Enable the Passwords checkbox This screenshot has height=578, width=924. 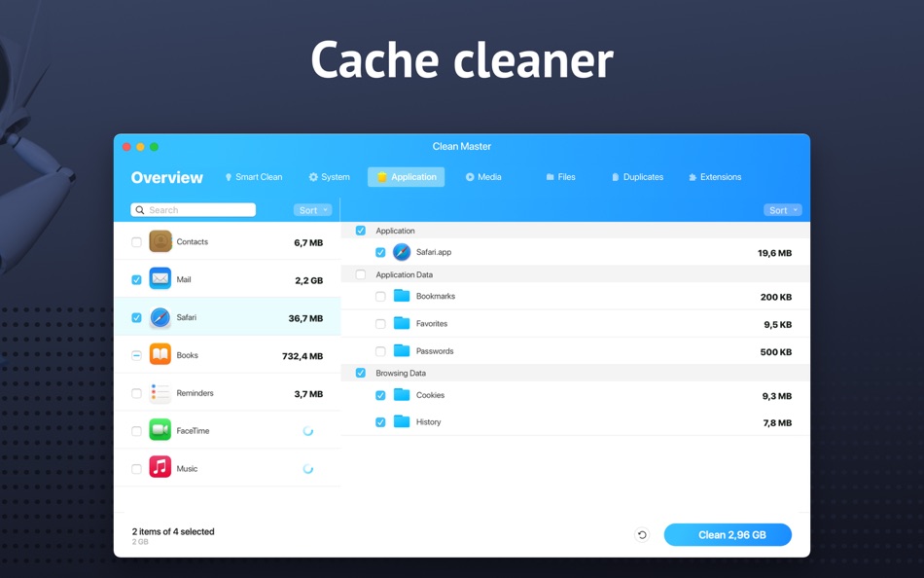point(380,351)
